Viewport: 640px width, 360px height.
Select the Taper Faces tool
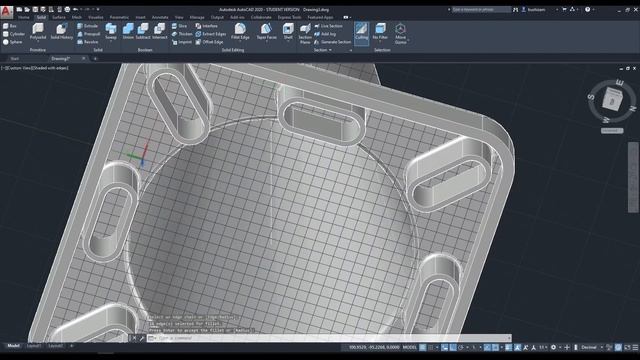[x=266, y=30]
